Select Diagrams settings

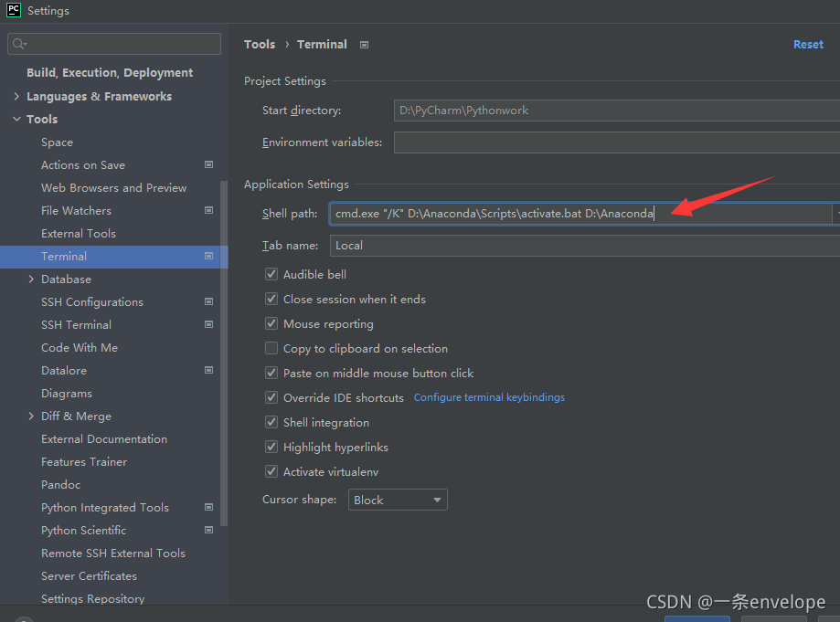point(67,394)
